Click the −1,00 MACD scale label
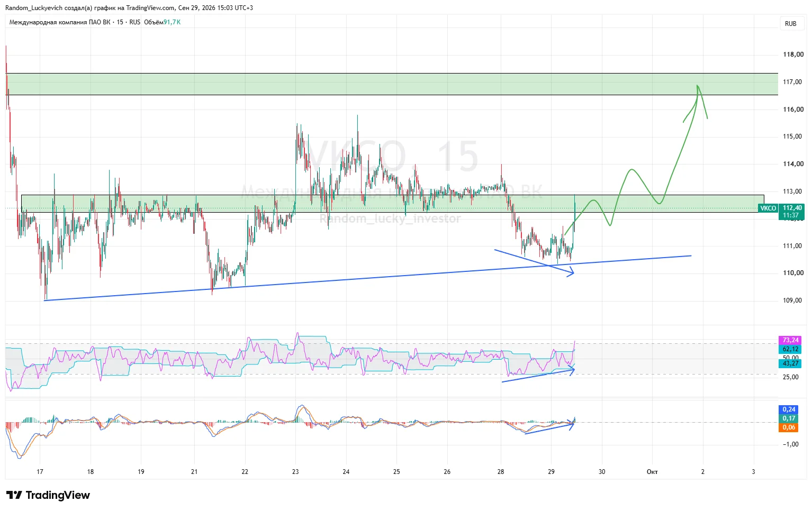 click(791, 444)
